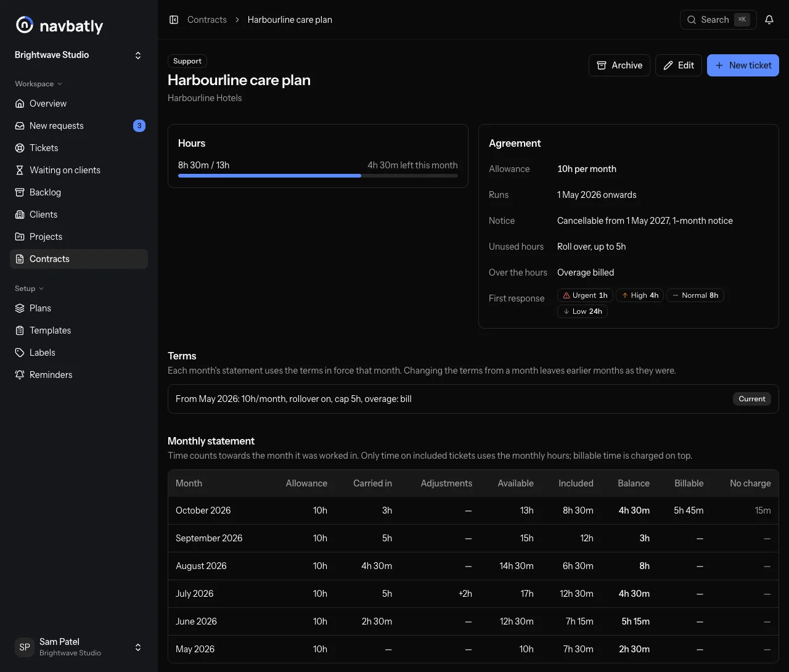This screenshot has width=789, height=672.
Task: Create a New ticket
Action: tap(743, 65)
